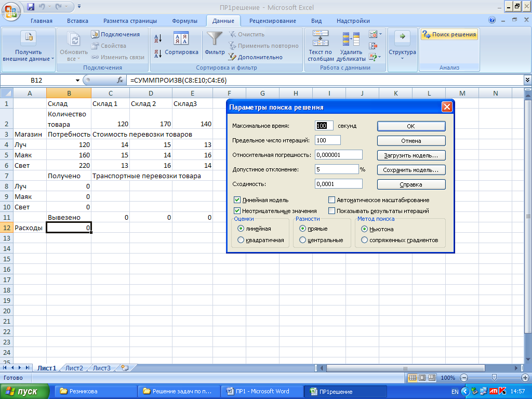The height and width of the screenshot is (399, 532).
Task: Zoom in with plus button
Action: click(x=525, y=378)
